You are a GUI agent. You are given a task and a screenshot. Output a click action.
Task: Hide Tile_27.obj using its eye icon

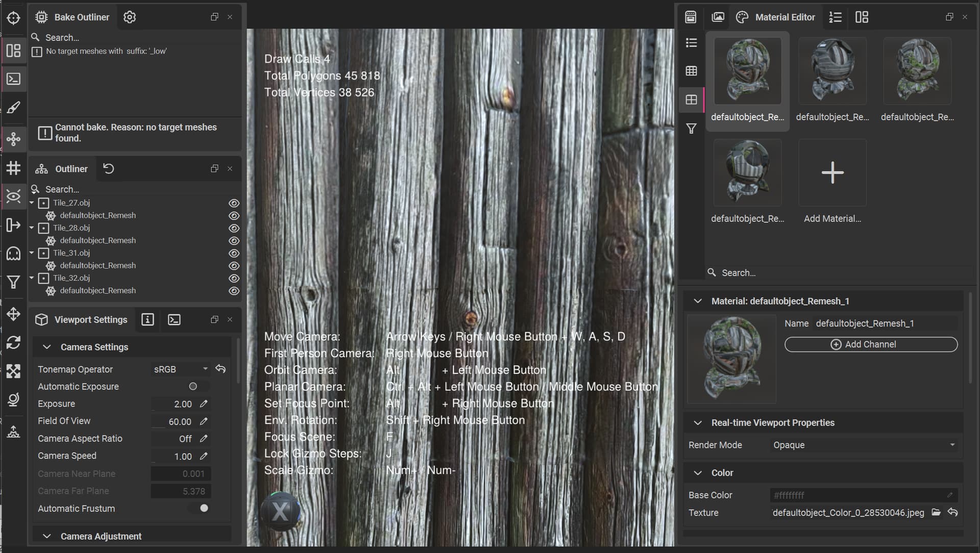click(234, 203)
